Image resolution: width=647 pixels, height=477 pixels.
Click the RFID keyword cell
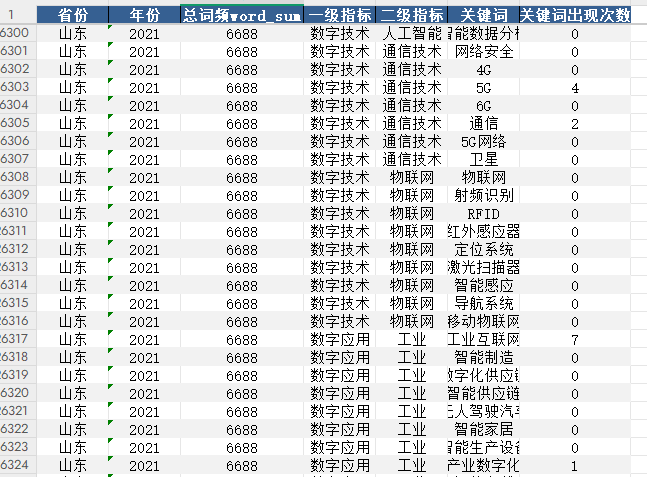483,213
